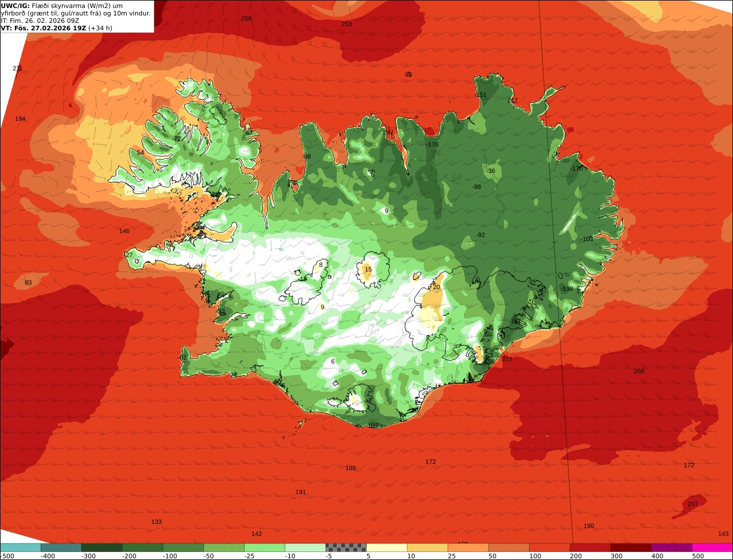Image resolution: width=733 pixels, height=560 pixels.
Task: Click the flux value 54 in Westfjords
Action: pos(140,152)
